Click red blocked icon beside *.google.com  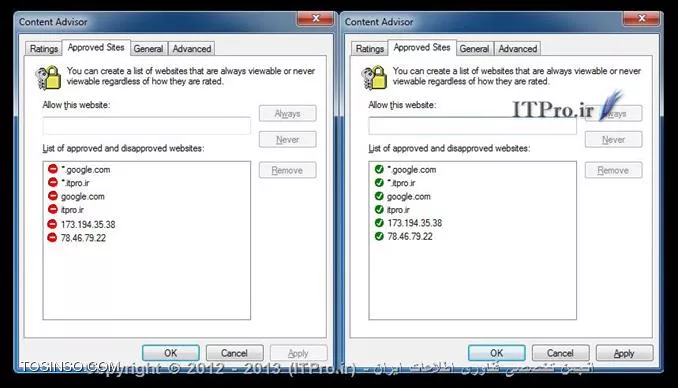pos(53,169)
